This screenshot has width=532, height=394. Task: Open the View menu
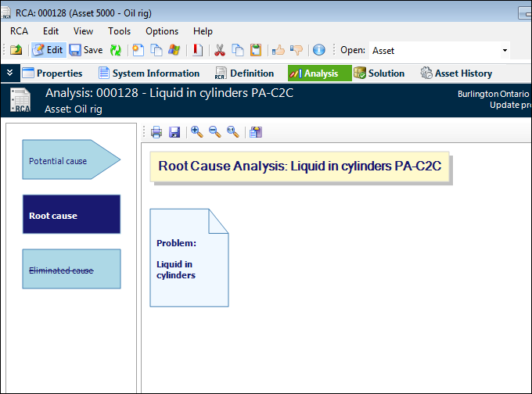coord(83,31)
